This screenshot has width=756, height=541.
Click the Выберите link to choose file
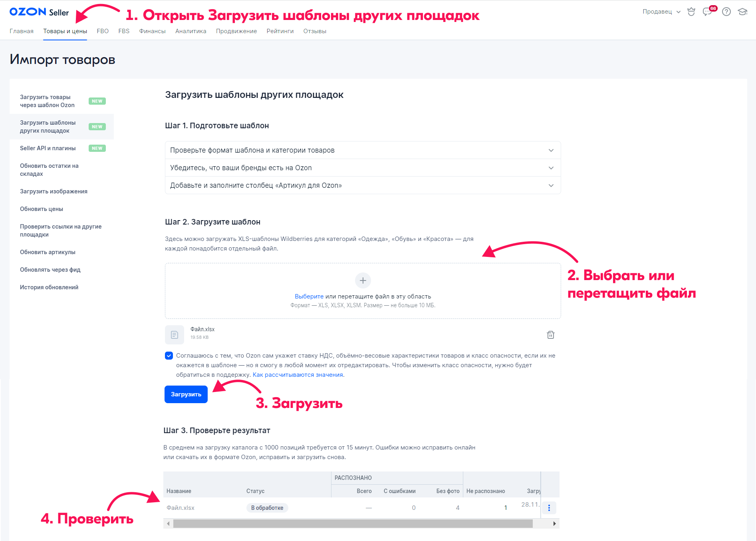[309, 296]
